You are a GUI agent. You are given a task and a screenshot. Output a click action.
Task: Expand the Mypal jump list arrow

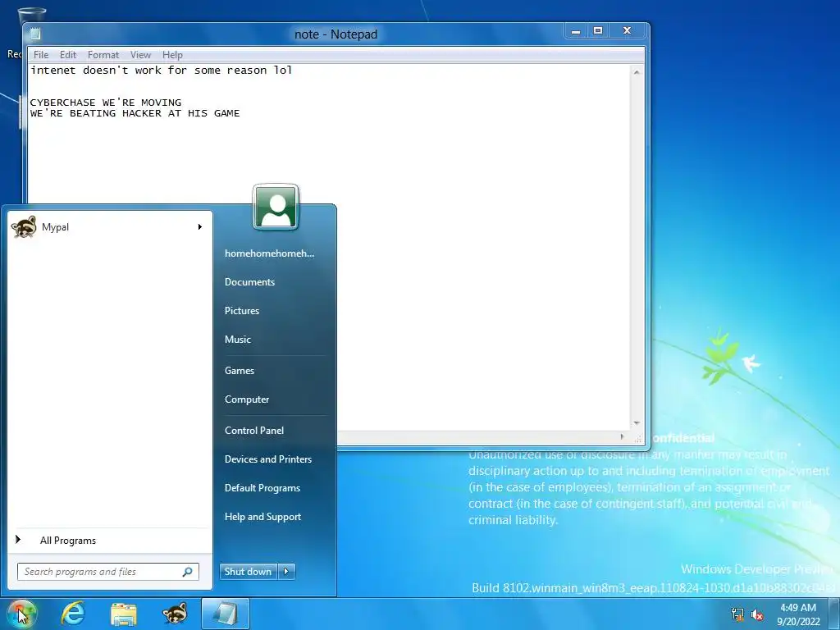pos(200,227)
